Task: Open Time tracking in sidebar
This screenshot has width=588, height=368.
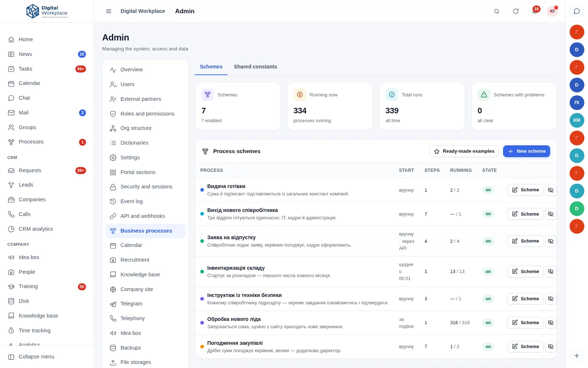Action: tap(47, 330)
